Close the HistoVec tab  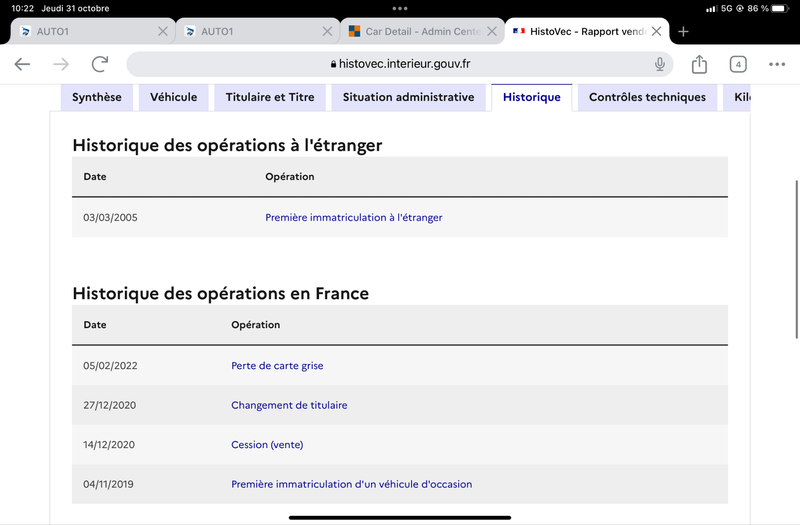[x=657, y=32]
